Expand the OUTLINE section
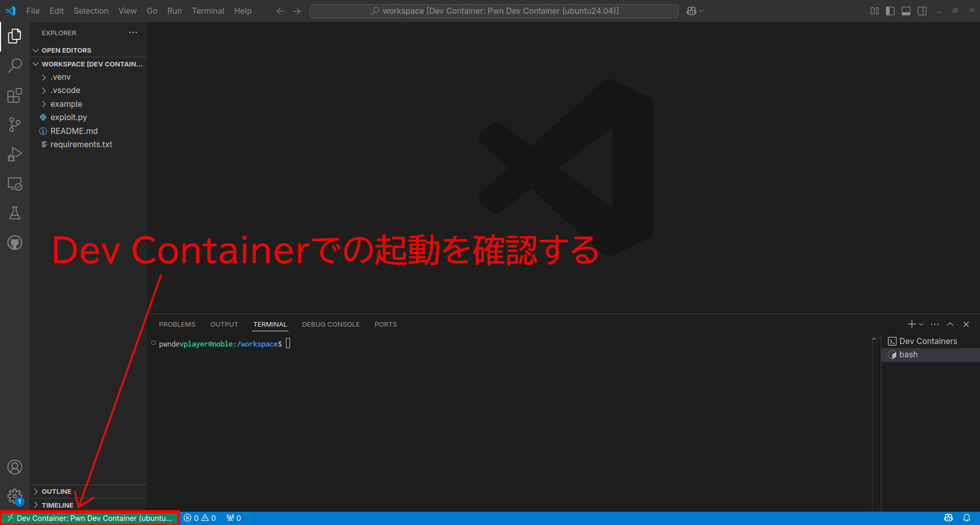 coord(56,491)
